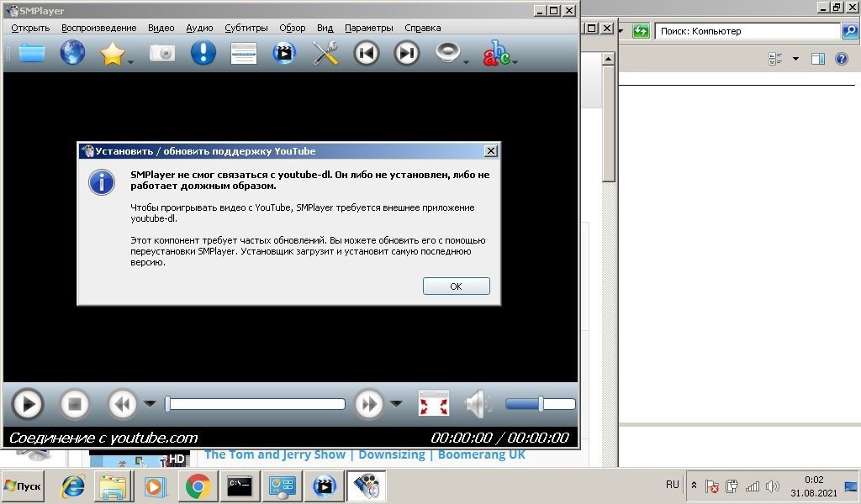The image size is (861, 504).
Task: Click the Поиск: Компьютер search field
Action: click(x=747, y=31)
